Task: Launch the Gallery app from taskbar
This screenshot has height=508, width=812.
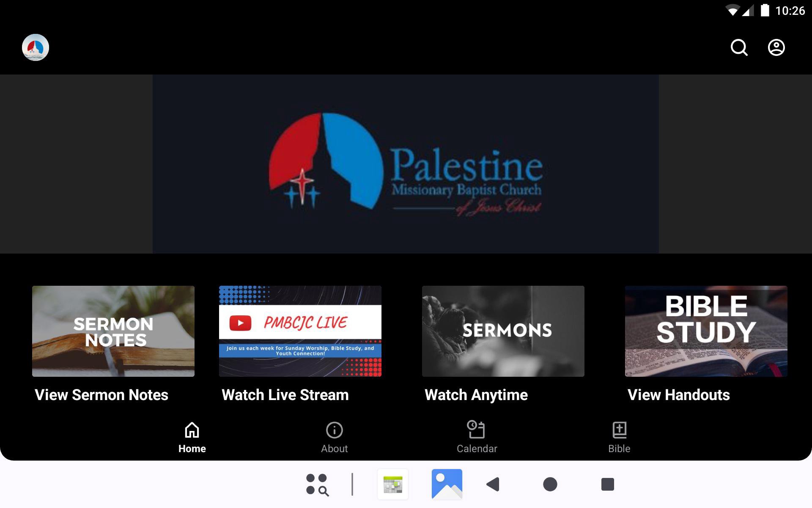Action: (x=447, y=484)
